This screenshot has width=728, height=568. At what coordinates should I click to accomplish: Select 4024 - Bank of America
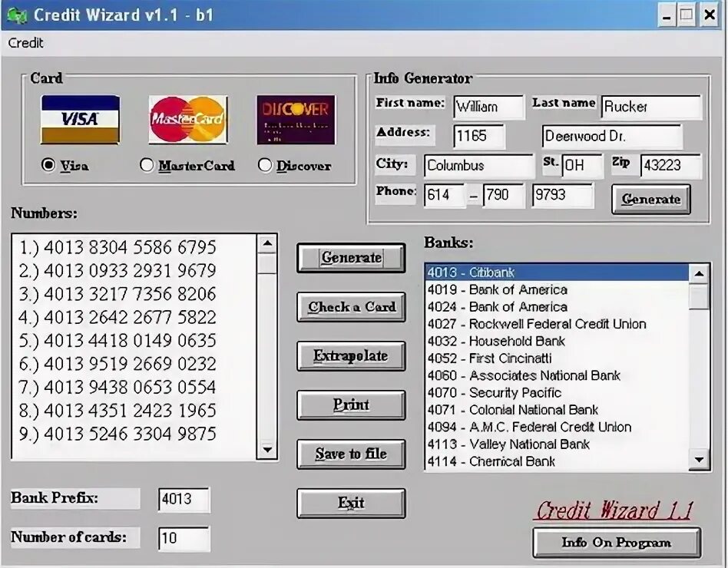(x=557, y=307)
